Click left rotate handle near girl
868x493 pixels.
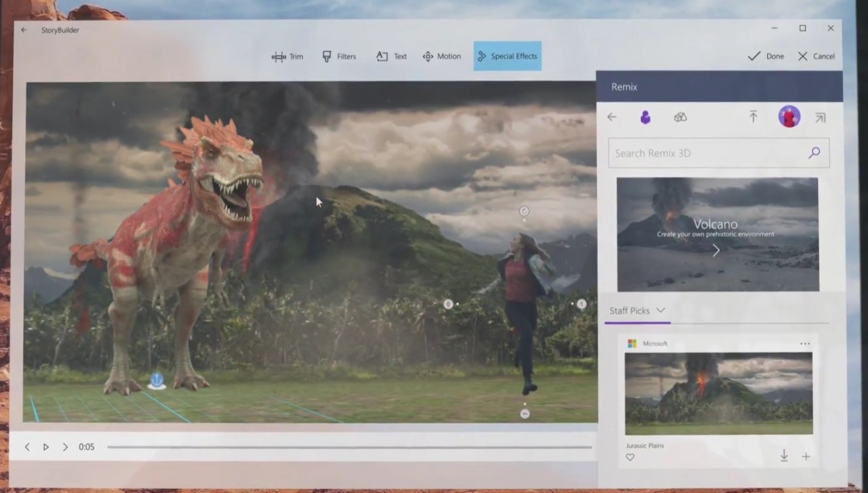pyautogui.click(x=448, y=304)
